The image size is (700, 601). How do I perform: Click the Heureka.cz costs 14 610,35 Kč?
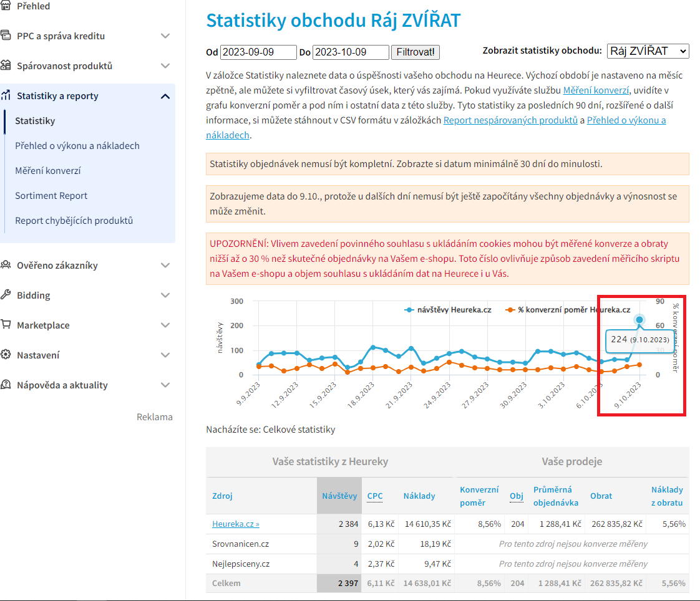[x=428, y=524]
